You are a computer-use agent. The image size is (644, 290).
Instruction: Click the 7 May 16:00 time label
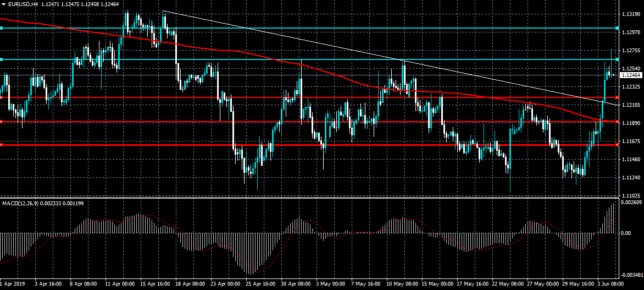pos(367,284)
